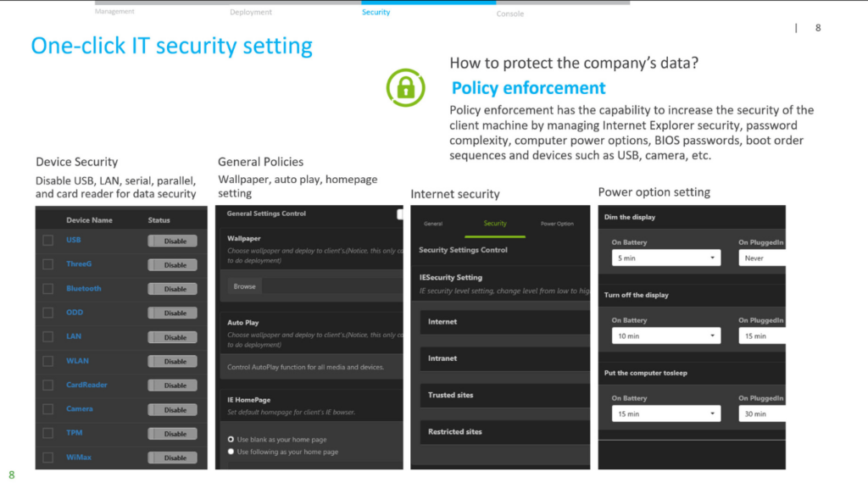The image size is (868, 488).
Task: Go to the General tab
Action: (x=433, y=224)
